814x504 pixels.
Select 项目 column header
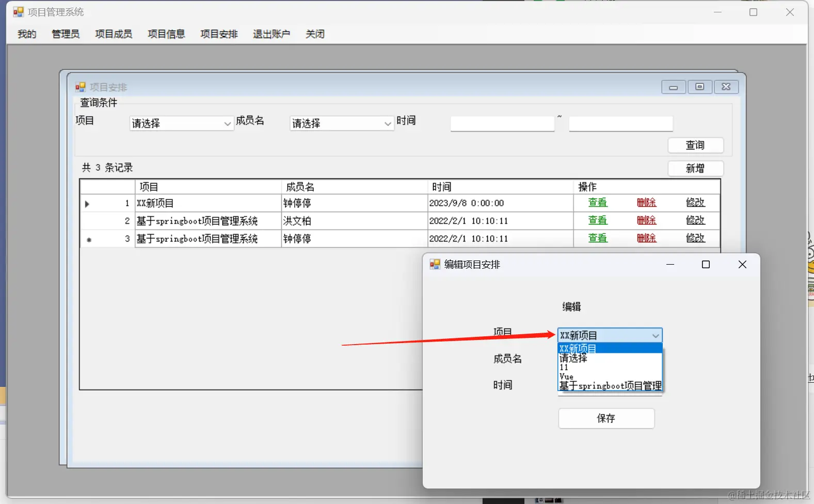pos(208,187)
